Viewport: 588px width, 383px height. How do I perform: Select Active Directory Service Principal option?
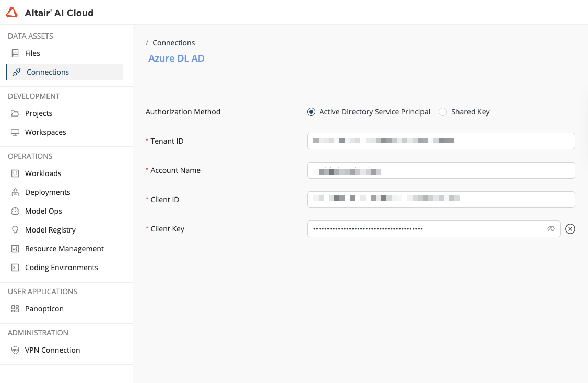pos(311,112)
